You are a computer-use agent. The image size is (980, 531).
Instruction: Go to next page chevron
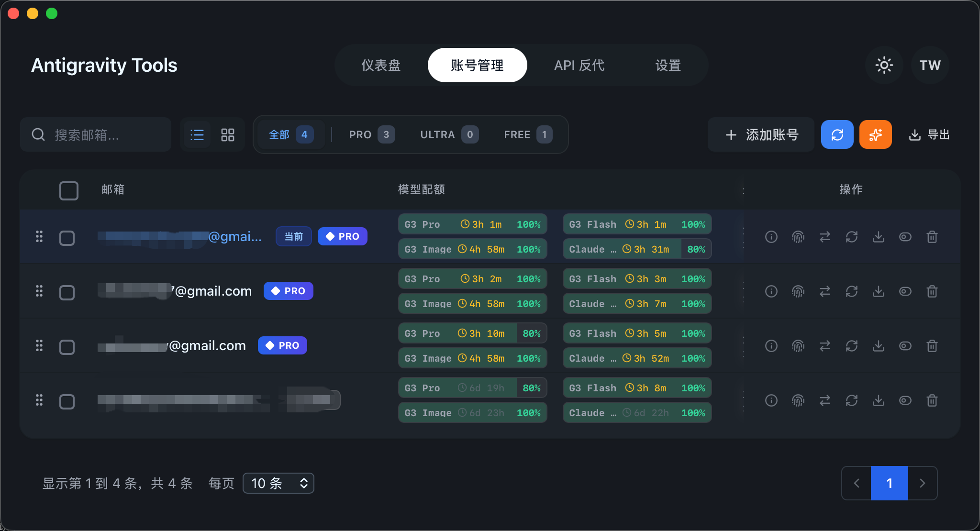click(922, 483)
